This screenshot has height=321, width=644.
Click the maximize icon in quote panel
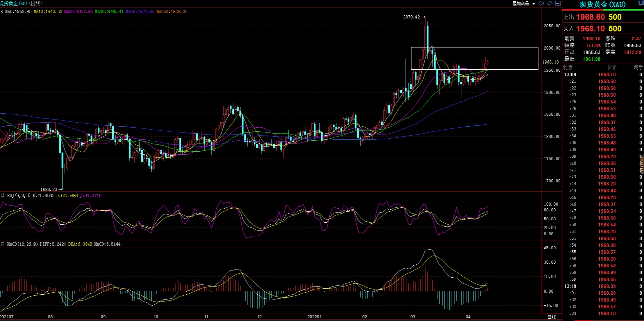click(641, 3)
